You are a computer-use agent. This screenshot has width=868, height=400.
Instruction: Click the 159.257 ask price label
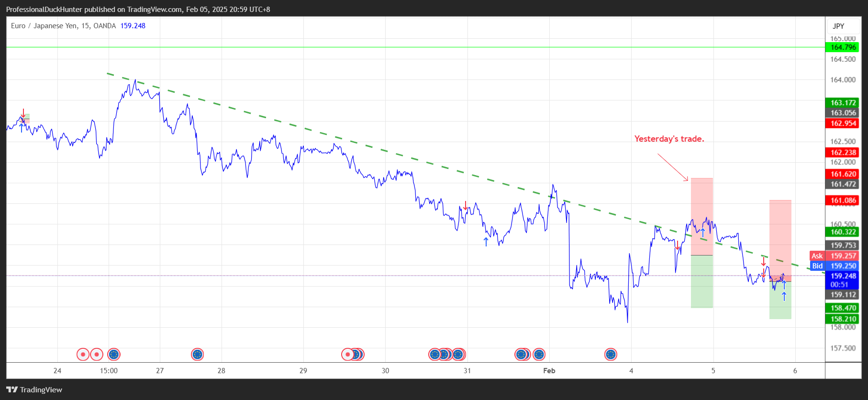point(843,256)
